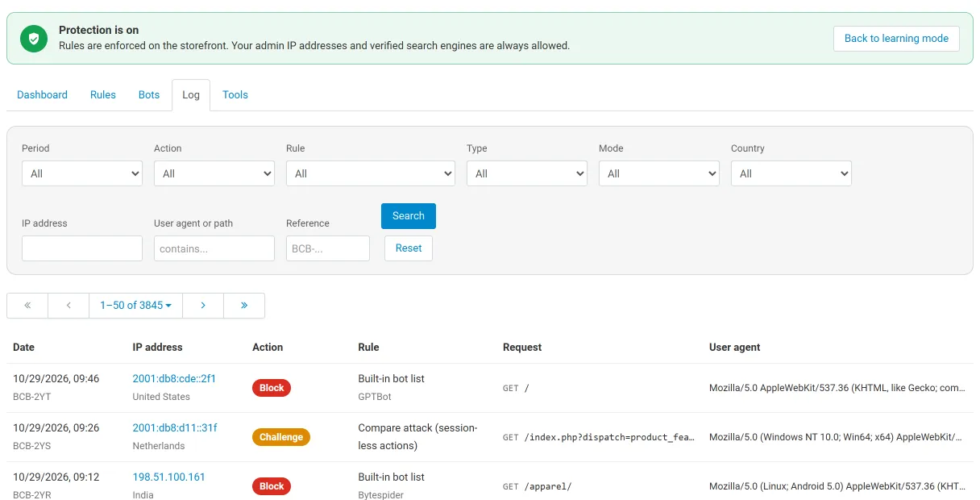
Task: Focus the IP address input field
Action: (x=82, y=248)
